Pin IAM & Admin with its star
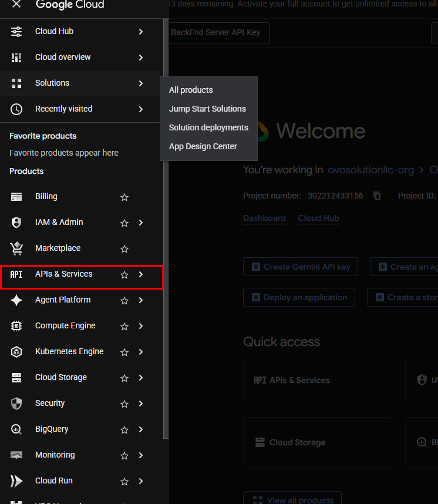438x504 pixels. 124,223
